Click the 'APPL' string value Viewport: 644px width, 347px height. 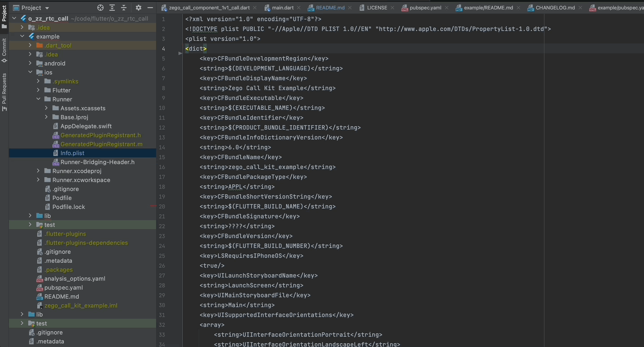[235, 187]
